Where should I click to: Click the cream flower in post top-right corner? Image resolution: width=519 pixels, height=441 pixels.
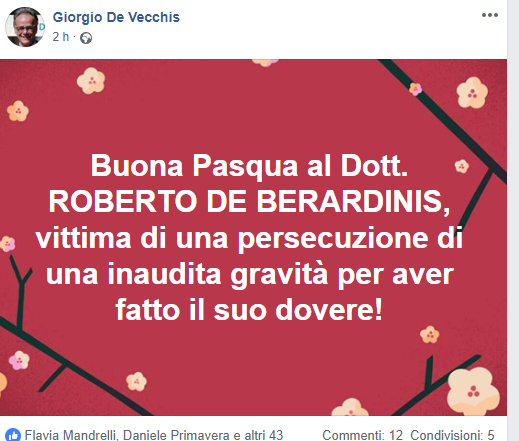pos(472,93)
